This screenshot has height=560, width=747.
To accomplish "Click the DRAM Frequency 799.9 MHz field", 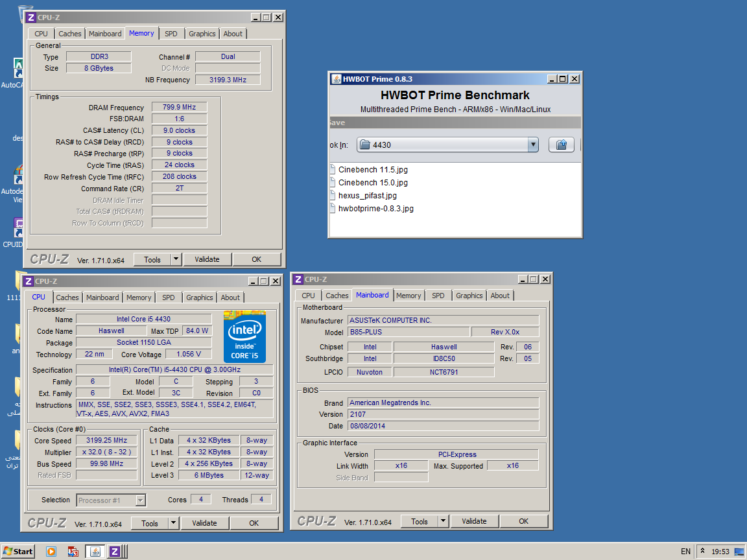I will tap(179, 107).
